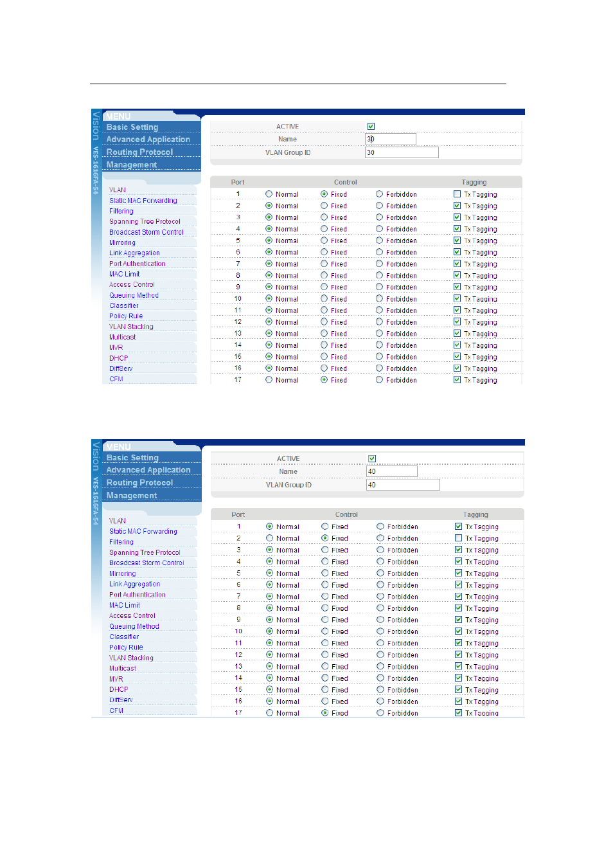Uncheck the ACTIVE checkbox in VLAN 30 form

point(371,127)
